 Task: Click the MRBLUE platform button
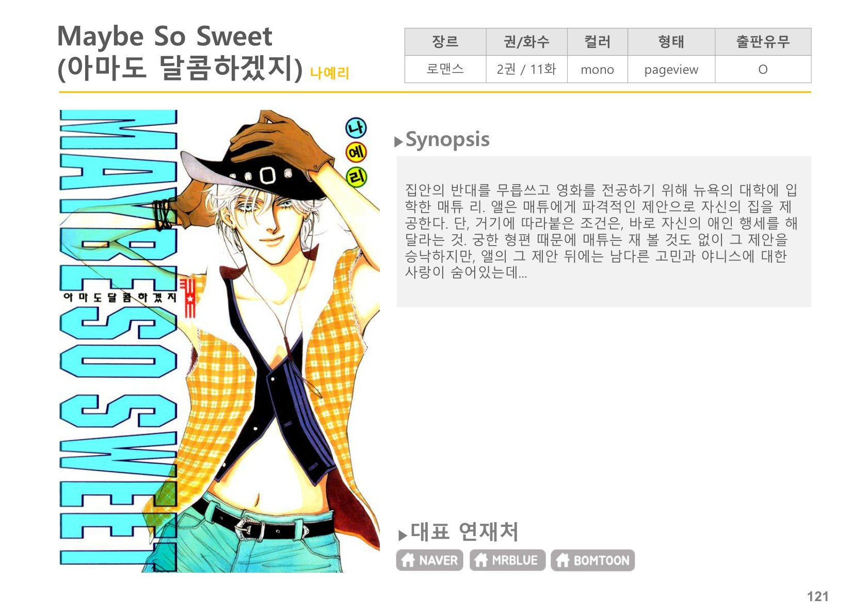[507, 560]
